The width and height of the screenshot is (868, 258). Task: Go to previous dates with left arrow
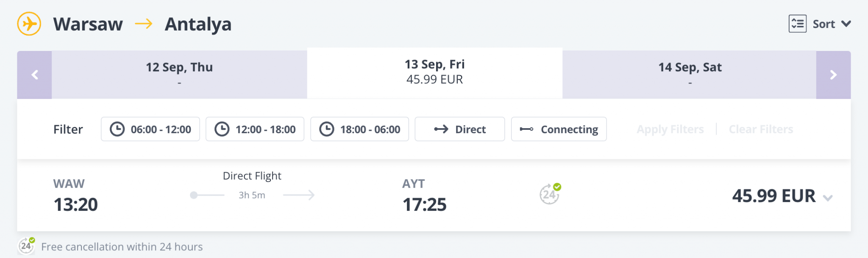pos(35,75)
